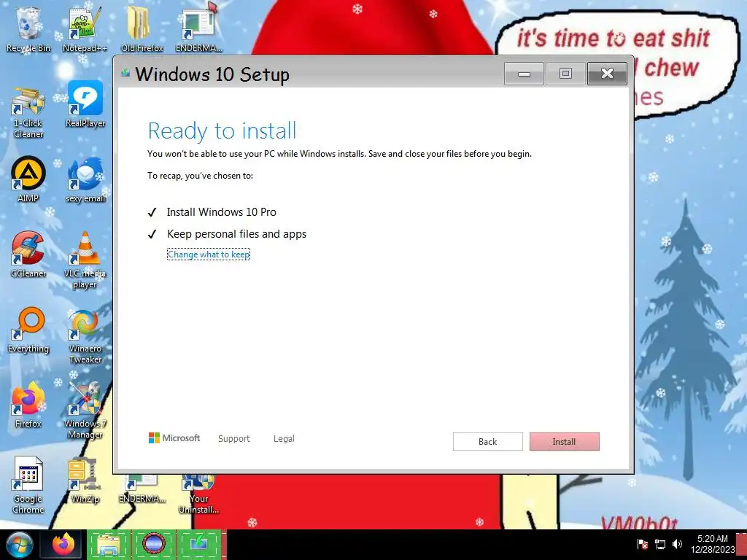747x560 pixels.
Task: Open the Old Firefox folder
Action: [x=142, y=28]
